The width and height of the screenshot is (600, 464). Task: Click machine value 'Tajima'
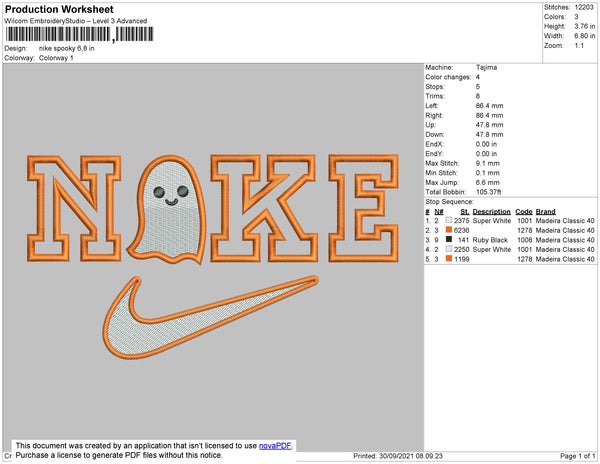coord(486,67)
